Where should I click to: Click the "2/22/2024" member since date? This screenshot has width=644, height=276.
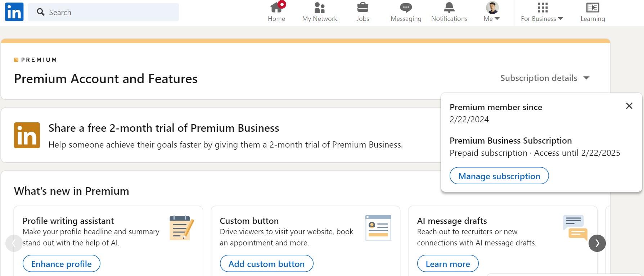click(x=469, y=119)
